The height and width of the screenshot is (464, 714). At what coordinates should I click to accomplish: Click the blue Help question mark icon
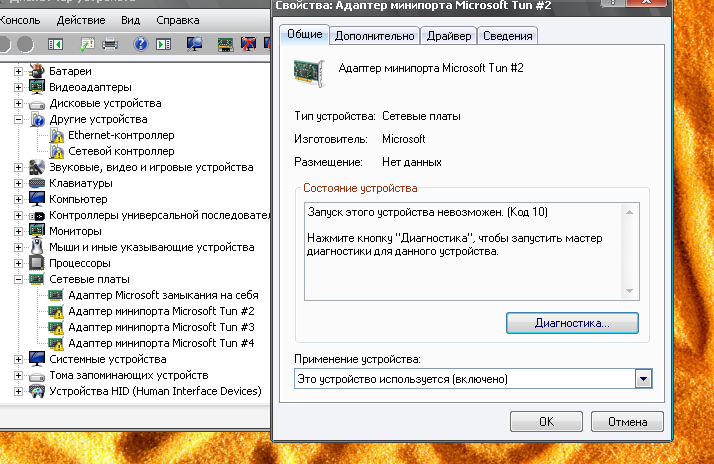point(141,44)
